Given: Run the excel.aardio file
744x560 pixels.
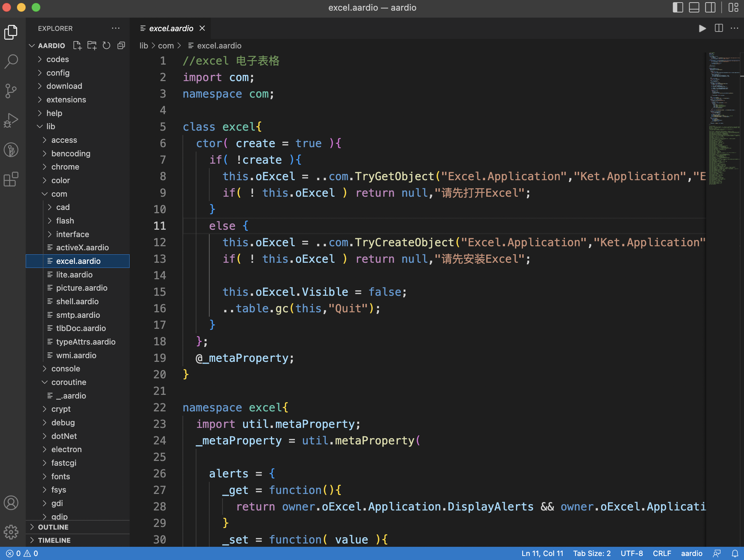Looking at the screenshot, I should 703,28.
